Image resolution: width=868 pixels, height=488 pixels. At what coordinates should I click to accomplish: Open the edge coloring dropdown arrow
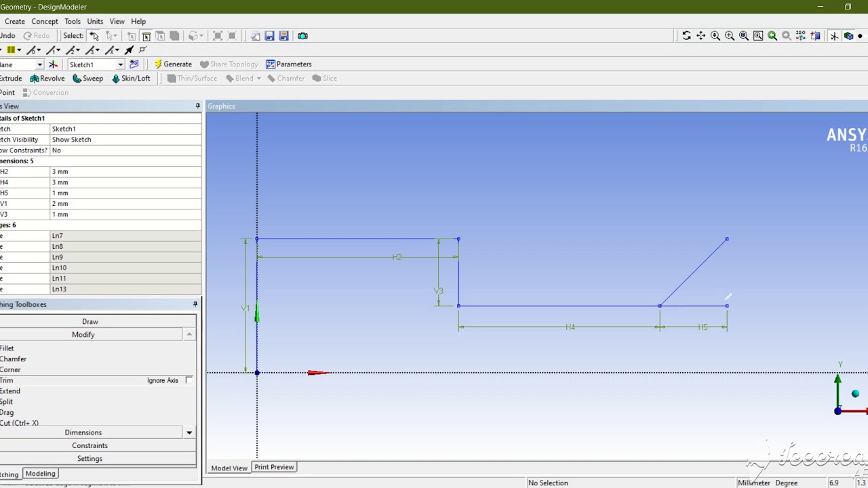coord(19,50)
